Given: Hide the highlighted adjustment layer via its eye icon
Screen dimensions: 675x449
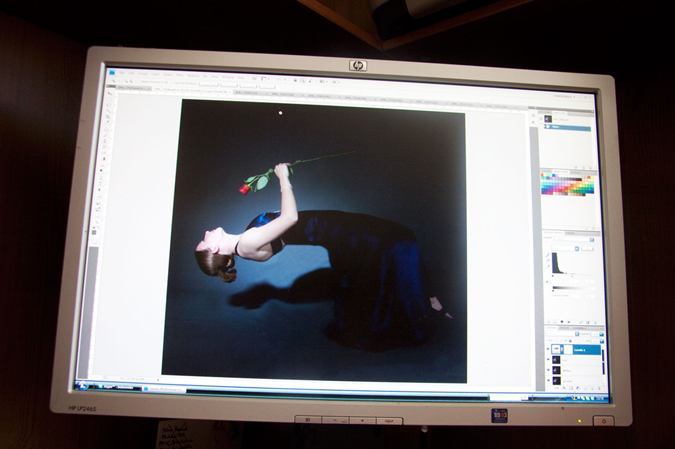Looking at the screenshot, I should [548, 349].
